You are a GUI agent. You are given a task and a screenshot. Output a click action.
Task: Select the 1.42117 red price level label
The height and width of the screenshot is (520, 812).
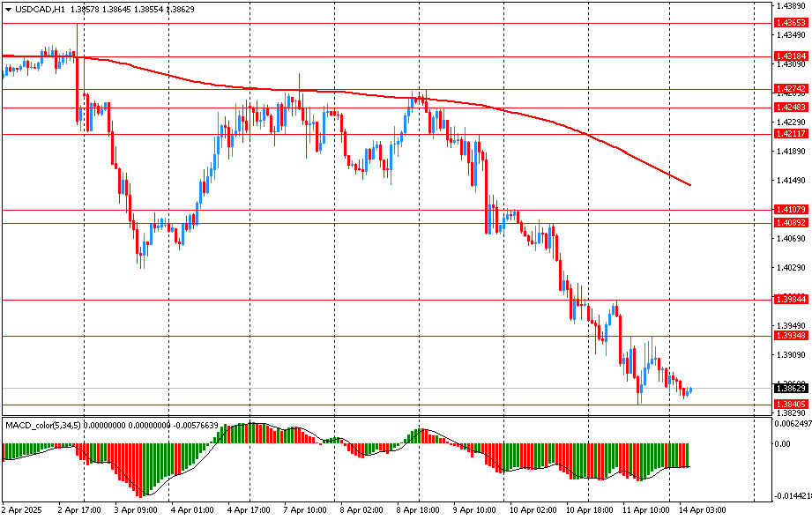tap(790, 134)
